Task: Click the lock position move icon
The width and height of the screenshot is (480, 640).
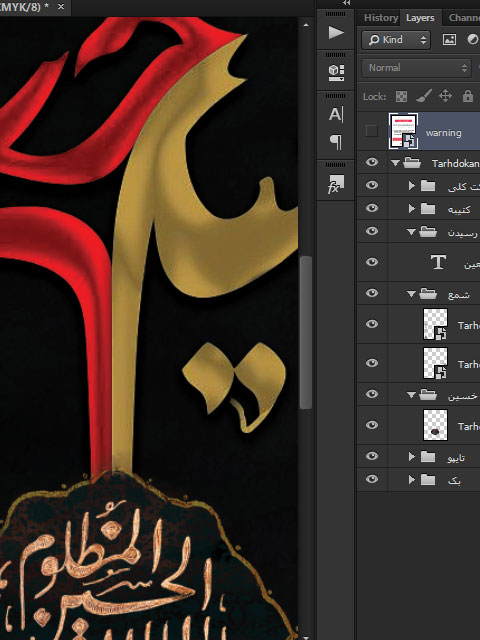Action: coord(445,96)
